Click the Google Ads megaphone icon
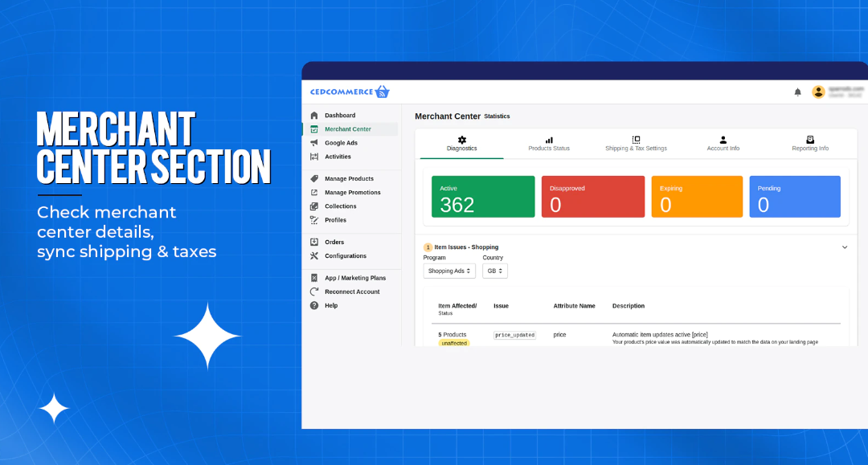The width and height of the screenshot is (868, 465). click(x=314, y=143)
